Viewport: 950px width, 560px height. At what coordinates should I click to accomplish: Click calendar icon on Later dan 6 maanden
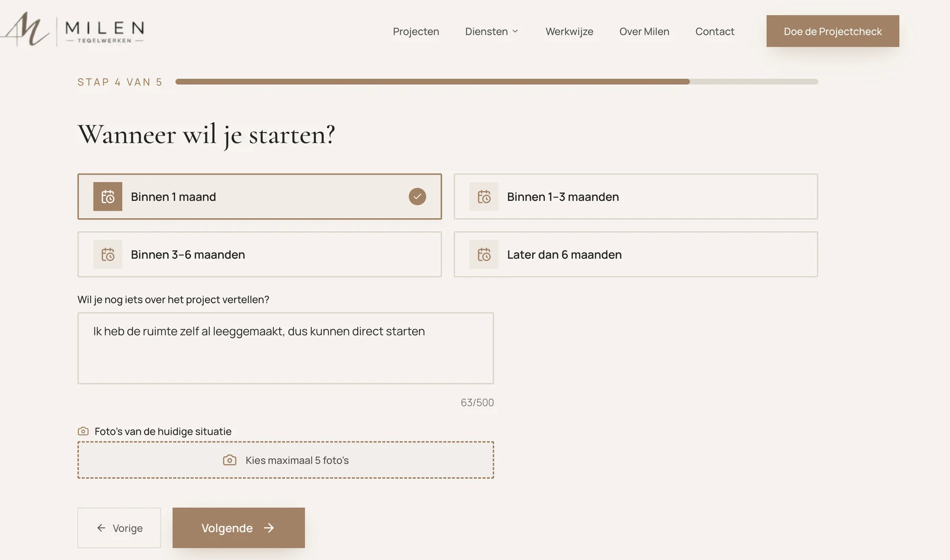click(x=484, y=255)
